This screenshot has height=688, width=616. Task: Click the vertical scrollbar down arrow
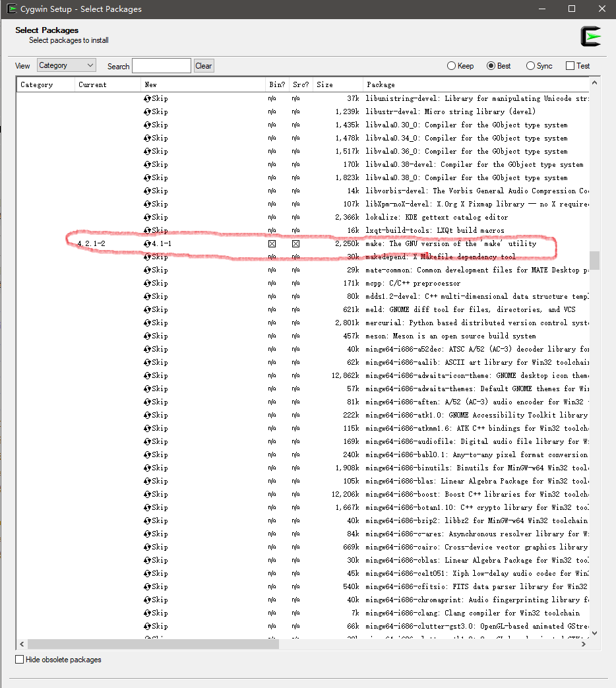coord(594,633)
